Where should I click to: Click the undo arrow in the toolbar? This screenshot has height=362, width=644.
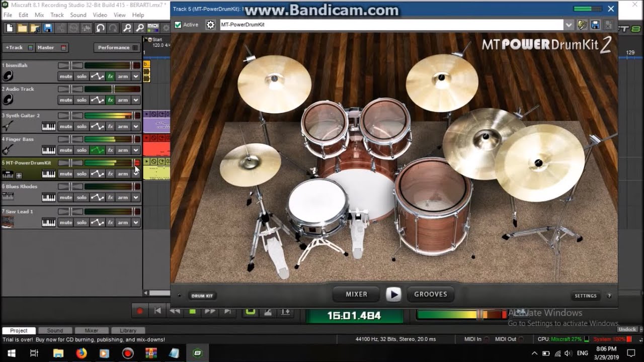click(101, 28)
